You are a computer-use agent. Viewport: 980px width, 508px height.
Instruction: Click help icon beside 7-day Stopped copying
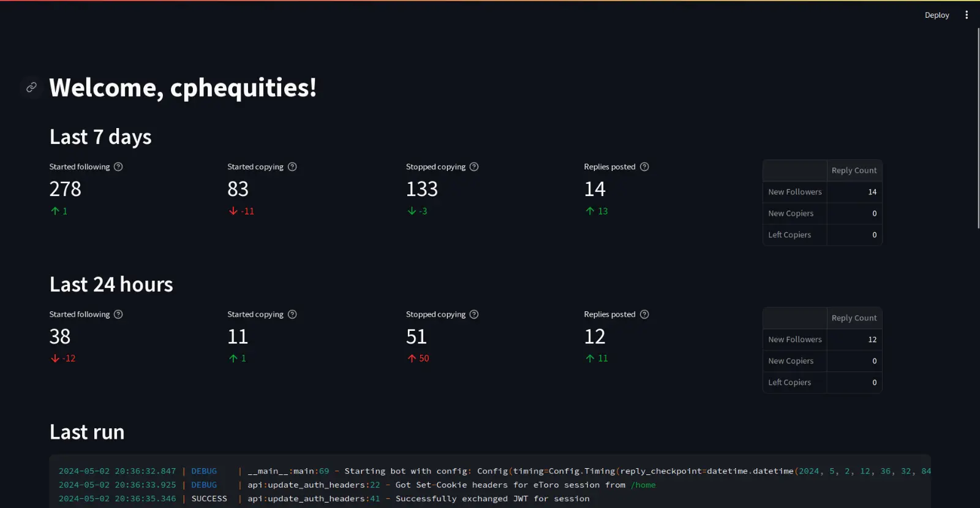pos(474,167)
